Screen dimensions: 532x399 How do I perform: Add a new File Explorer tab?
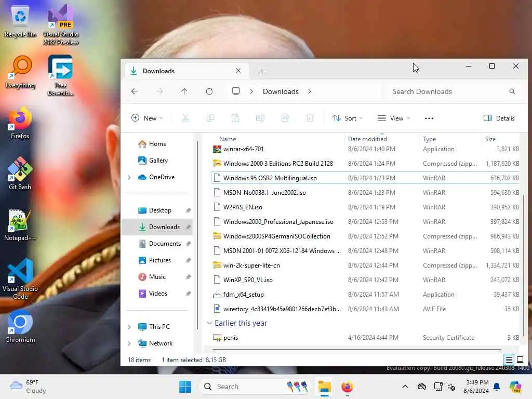click(261, 71)
